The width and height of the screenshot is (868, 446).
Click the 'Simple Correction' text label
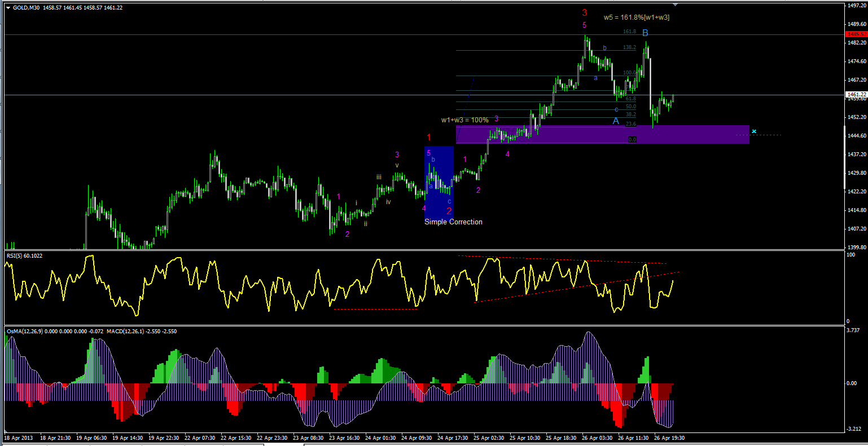(453, 222)
